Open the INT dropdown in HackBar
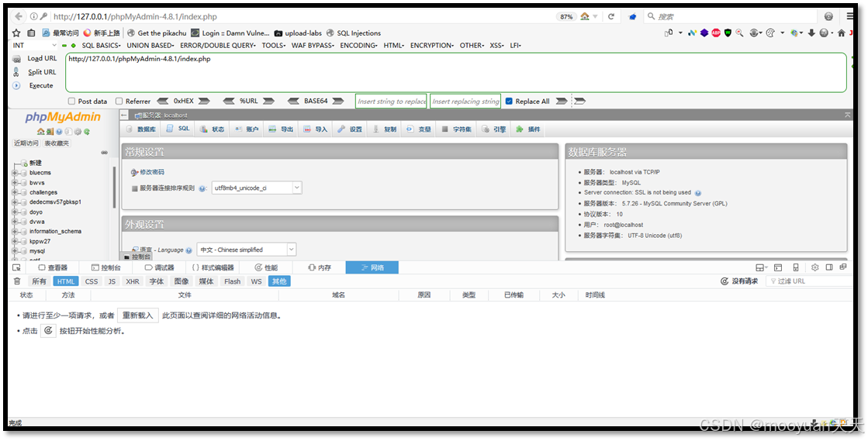The height and width of the screenshot is (441, 868). point(34,46)
